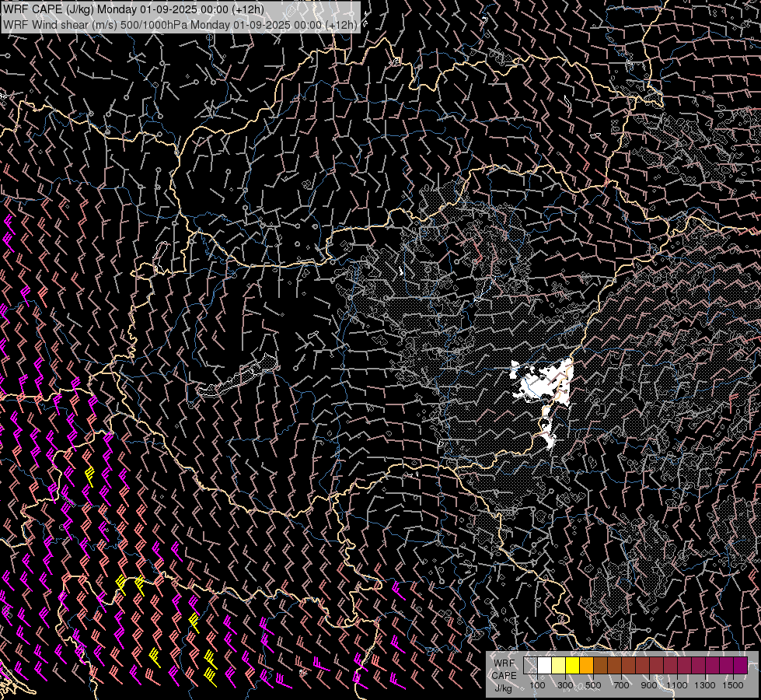Image resolution: width=761 pixels, height=700 pixels.
Task: Click the legend value 900
Action: click(x=649, y=685)
